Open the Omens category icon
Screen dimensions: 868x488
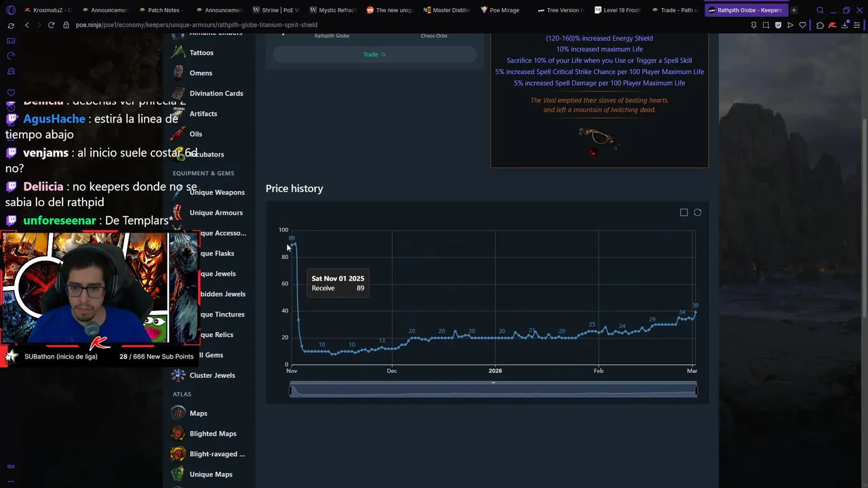click(178, 73)
